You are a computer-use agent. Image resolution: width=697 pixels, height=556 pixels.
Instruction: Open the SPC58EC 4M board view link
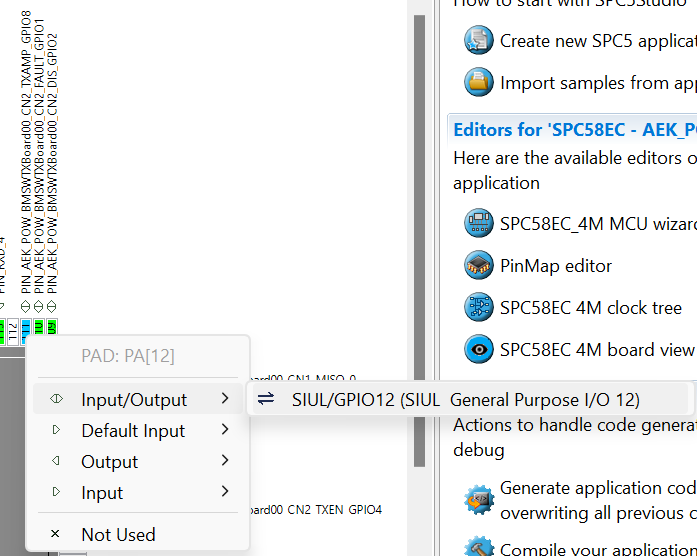click(x=597, y=350)
